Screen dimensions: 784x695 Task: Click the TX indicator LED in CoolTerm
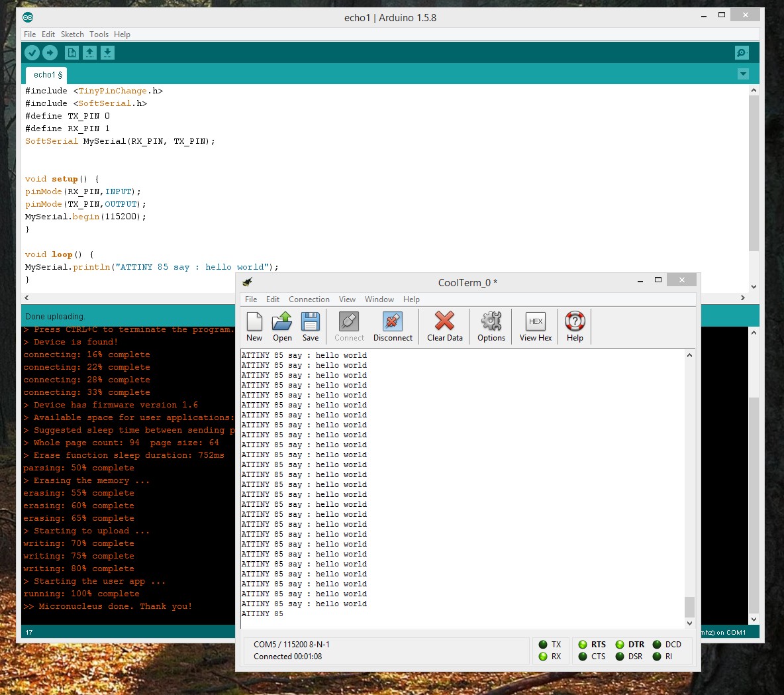543,645
